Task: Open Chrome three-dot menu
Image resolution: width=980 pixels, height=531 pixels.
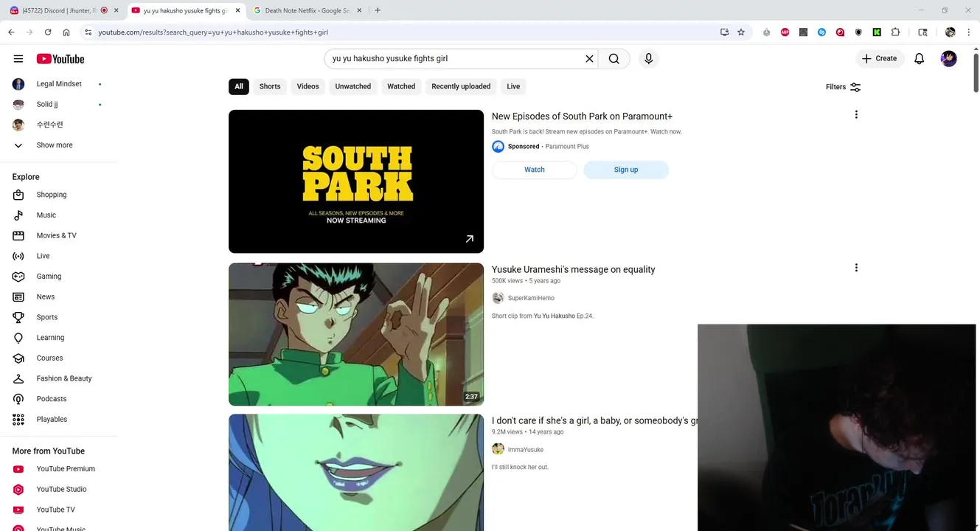Action: (x=968, y=32)
